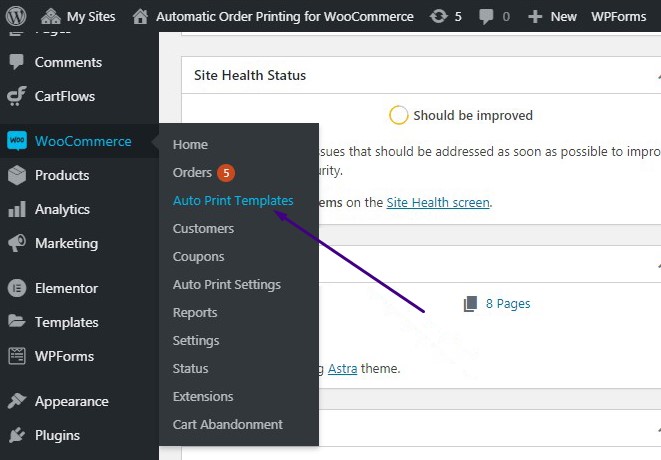Select Auto Print Templates submenu item

click(233, 200)
